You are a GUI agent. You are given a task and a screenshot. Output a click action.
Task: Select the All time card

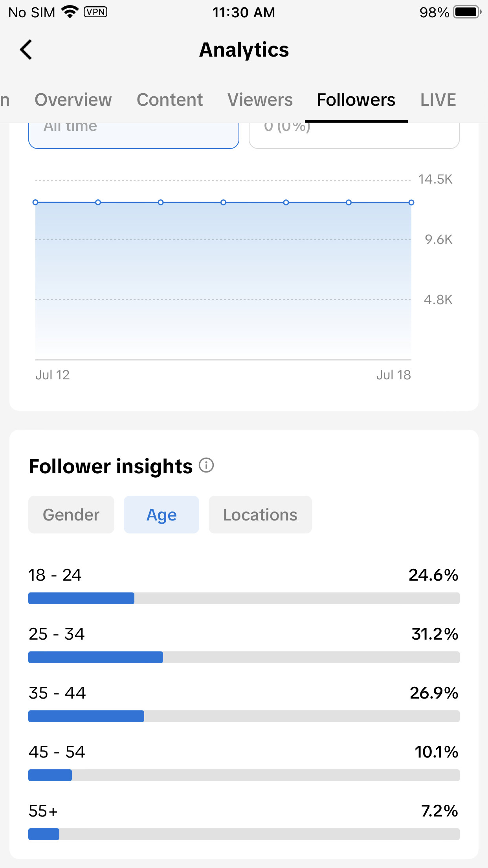pos(134,136)
